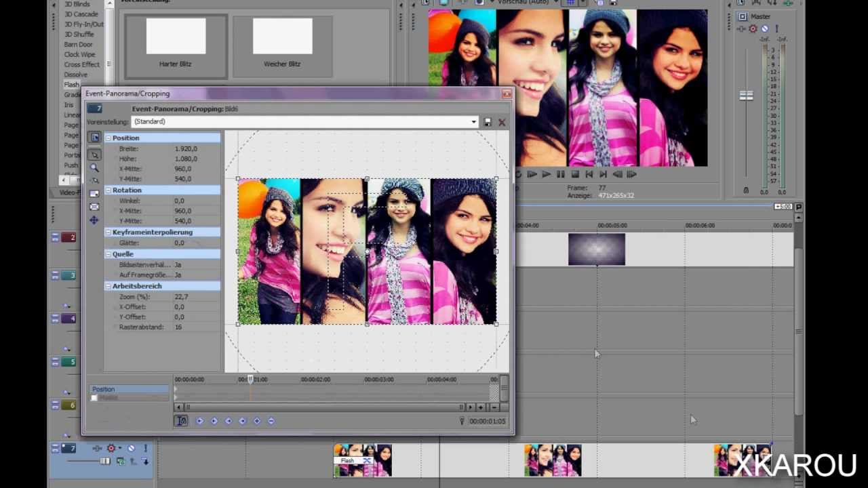Collapse the Arbeitsbereich property group
The width and height of the screenshot is (868, 488).
108,286
